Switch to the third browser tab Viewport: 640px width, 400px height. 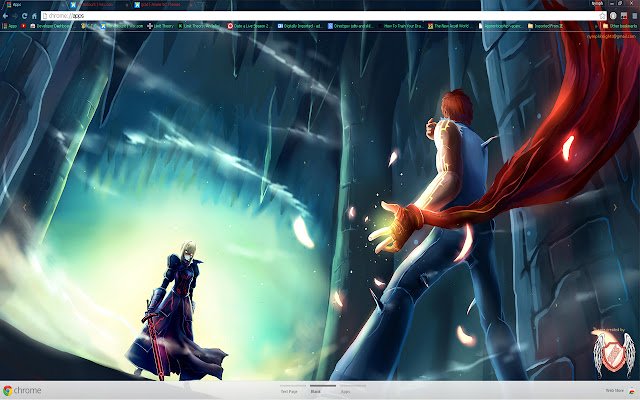163,4
